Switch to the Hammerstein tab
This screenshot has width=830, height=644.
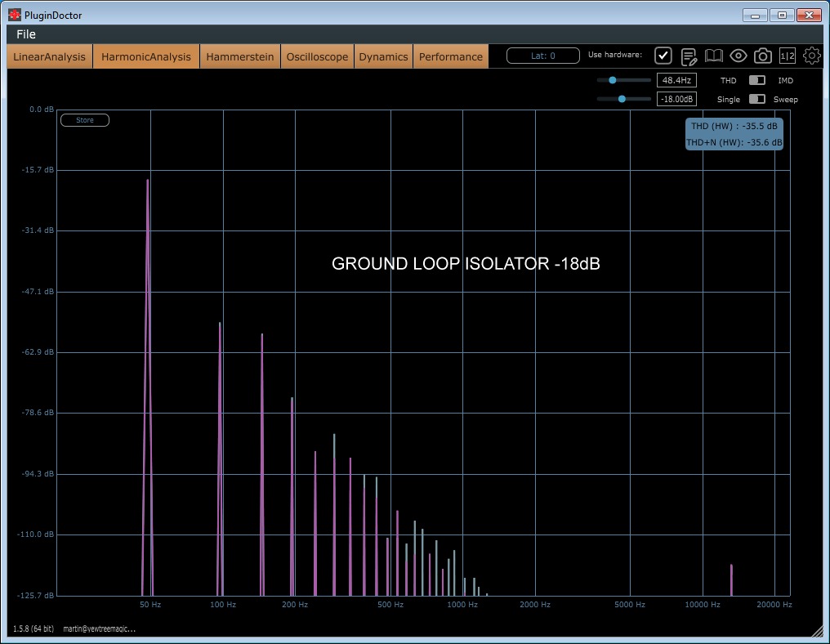tap(240, 56)
